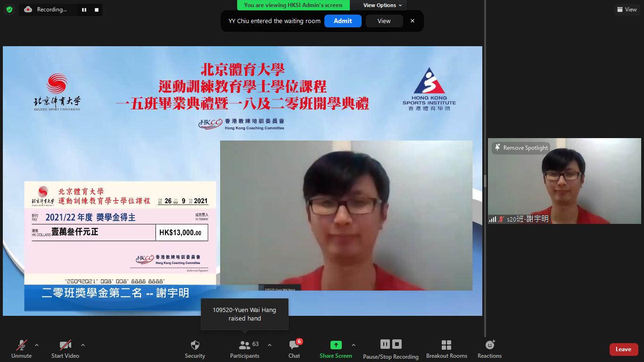Click the s20班-謝宇明 name label

pos(528,219)
